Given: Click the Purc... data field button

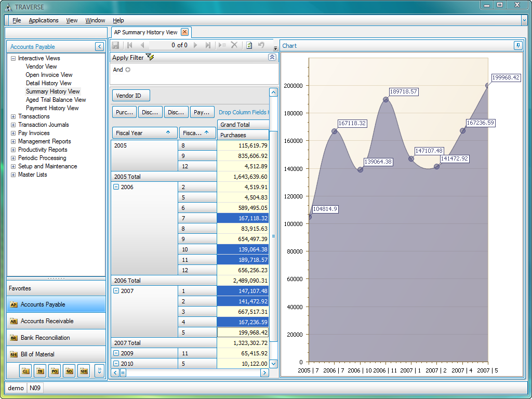Looking at the screenshot, I should click(x=124, y=112).
